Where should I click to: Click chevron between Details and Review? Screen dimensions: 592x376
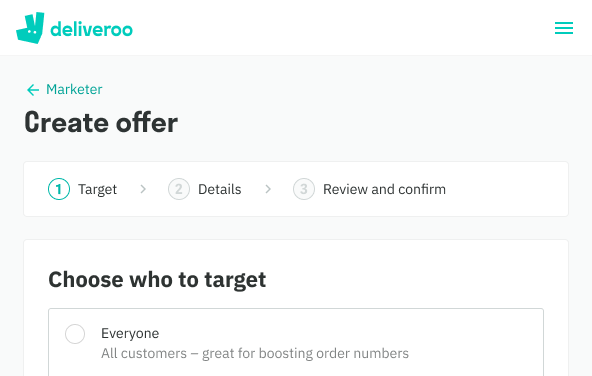tap(268, 189)
